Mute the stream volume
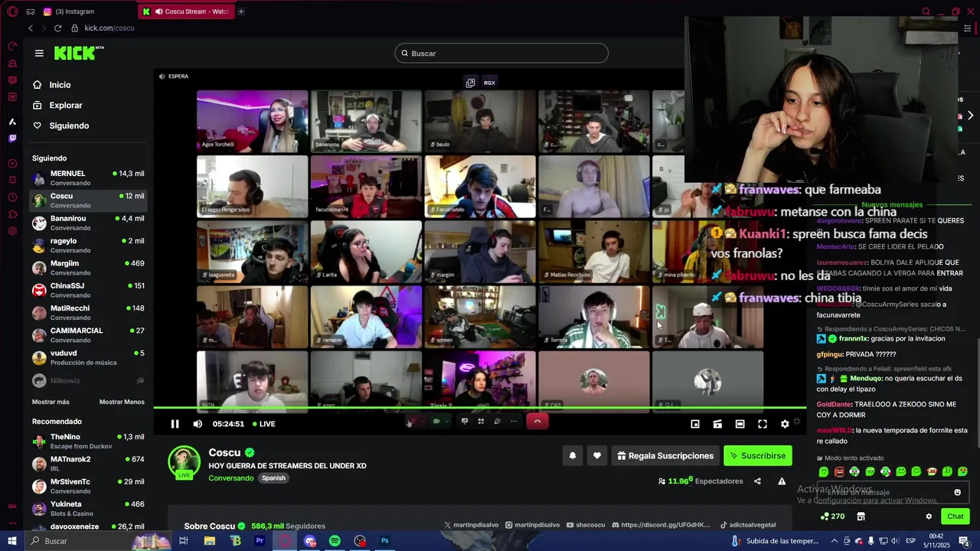The height and width of the screenshot is (551, 980). 198,424
